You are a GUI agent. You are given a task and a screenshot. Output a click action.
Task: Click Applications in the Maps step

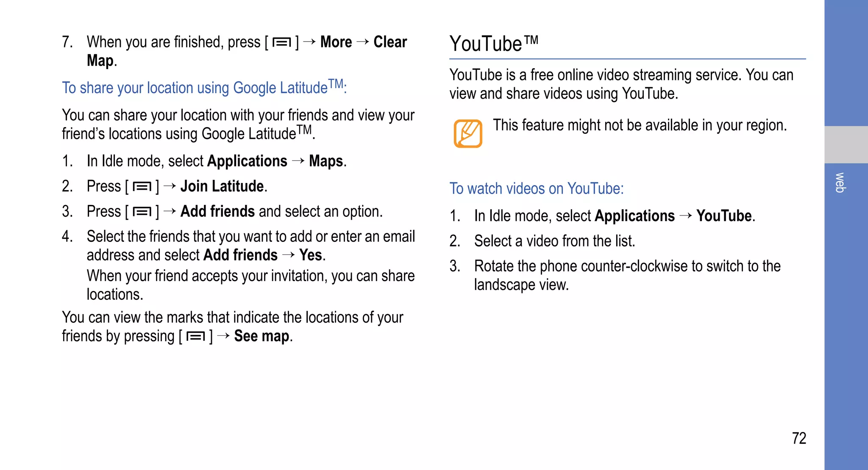tap(247, 161)
